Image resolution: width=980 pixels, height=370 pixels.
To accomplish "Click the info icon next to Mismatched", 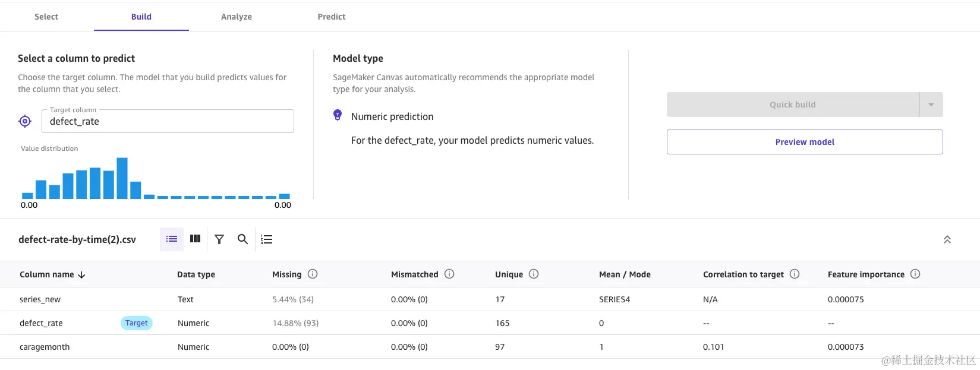I will 449,274.
